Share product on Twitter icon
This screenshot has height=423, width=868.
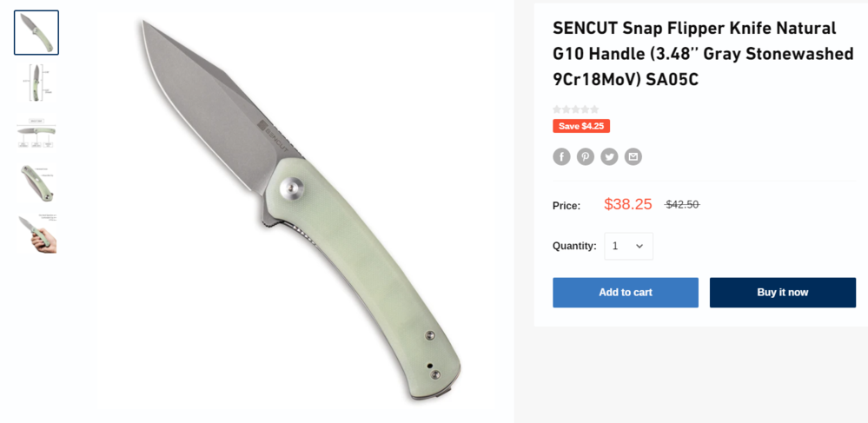609,156
